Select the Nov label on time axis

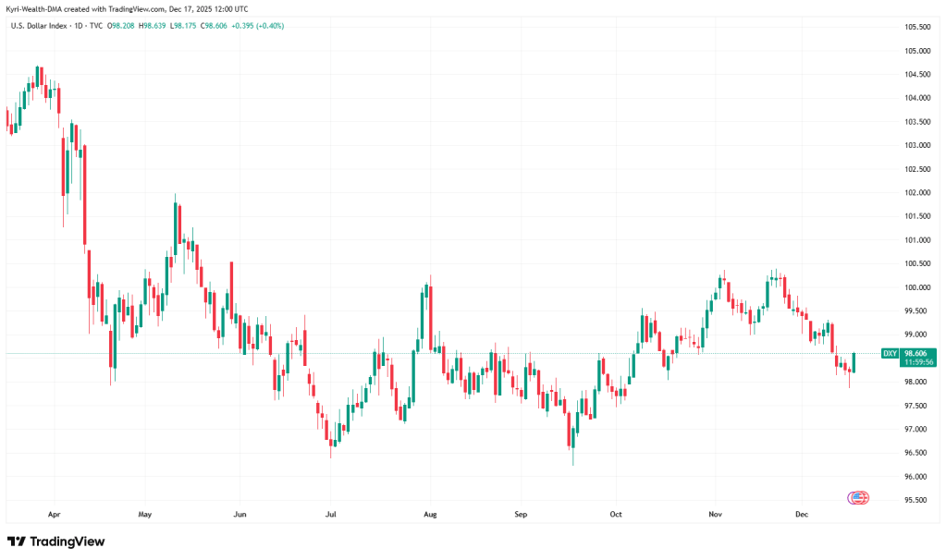715,511
